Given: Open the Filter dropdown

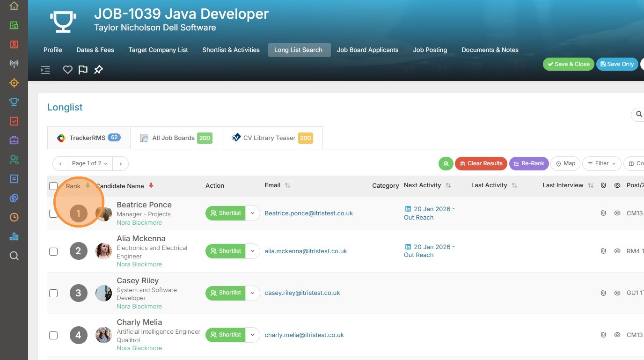Looking at the screenshot, I should (601, 163).
